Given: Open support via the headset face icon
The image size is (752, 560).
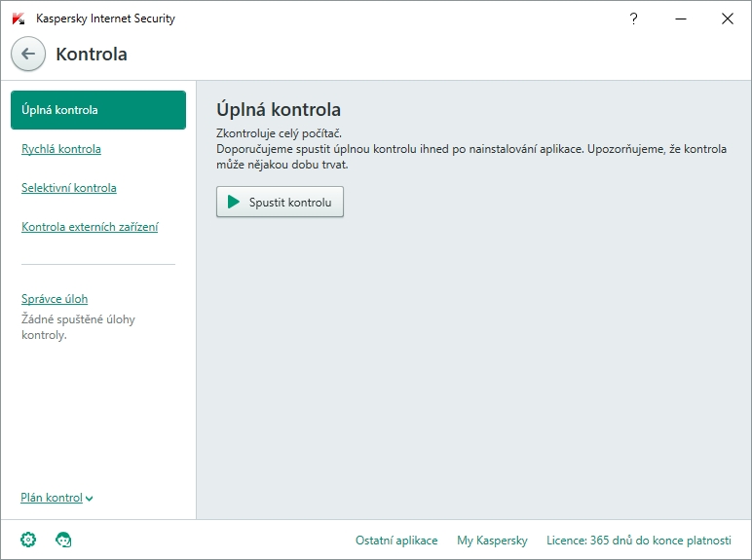Looking at the screenshot, I should [x=63, y=540].
